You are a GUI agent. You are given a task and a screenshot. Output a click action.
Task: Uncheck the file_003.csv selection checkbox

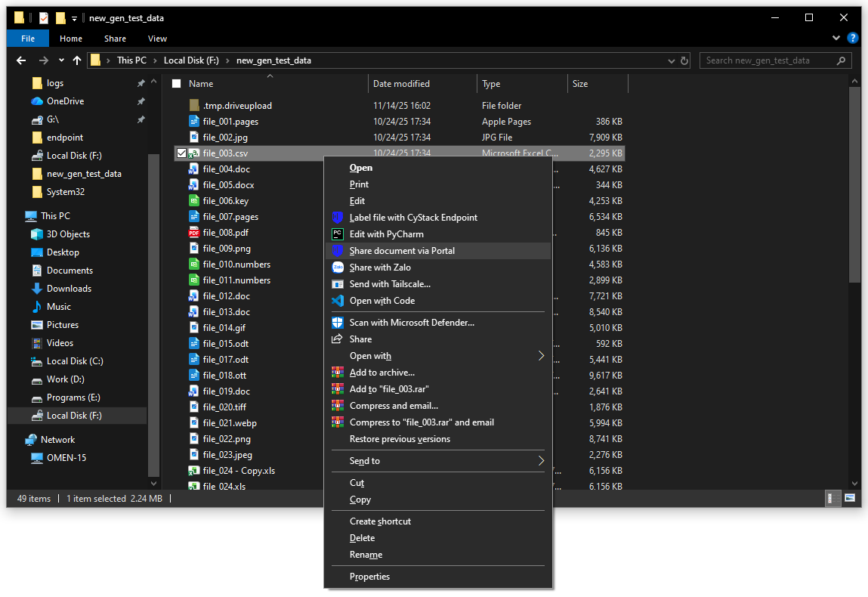[x=181, y=153]
